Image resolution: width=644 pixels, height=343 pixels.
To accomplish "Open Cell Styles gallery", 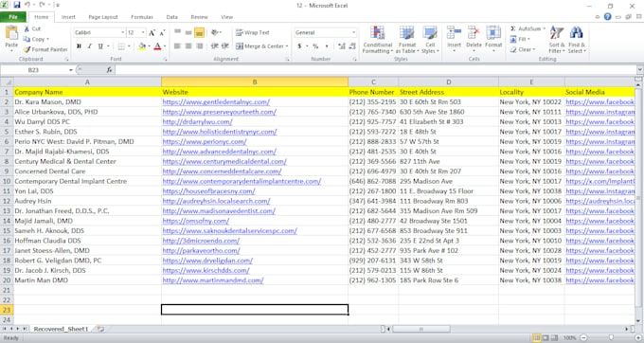I will pyautogui.click(x=430, y=40).
